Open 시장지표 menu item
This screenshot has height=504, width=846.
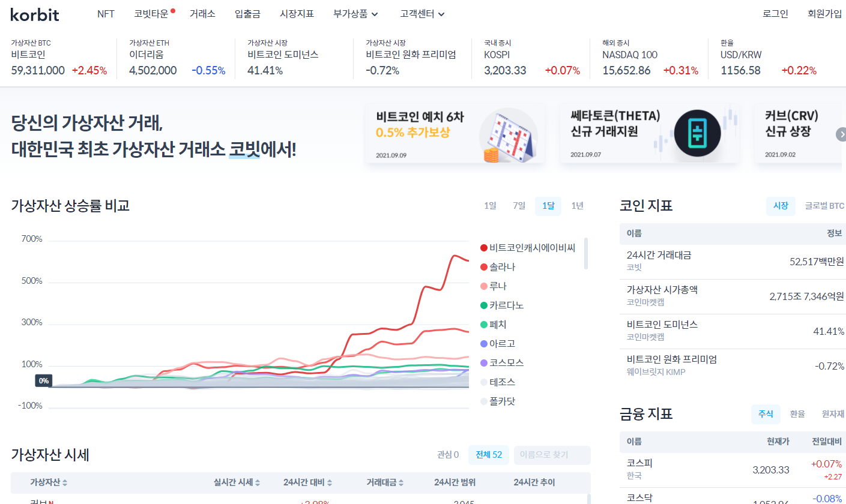pos(297,14)
